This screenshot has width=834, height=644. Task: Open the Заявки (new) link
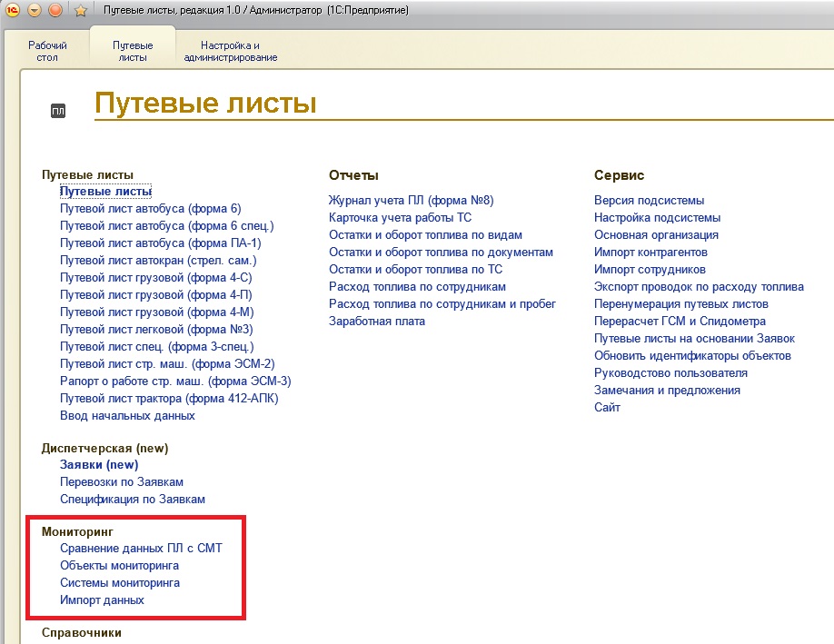pos(99,465)
